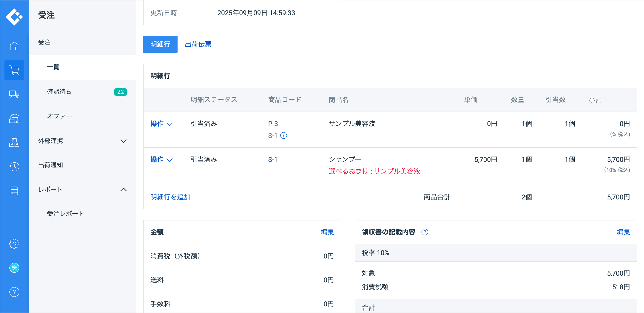Switch to the 出荷伝票 tab
The width and height of the screenshot is (644, 313).
click(198, 44)
